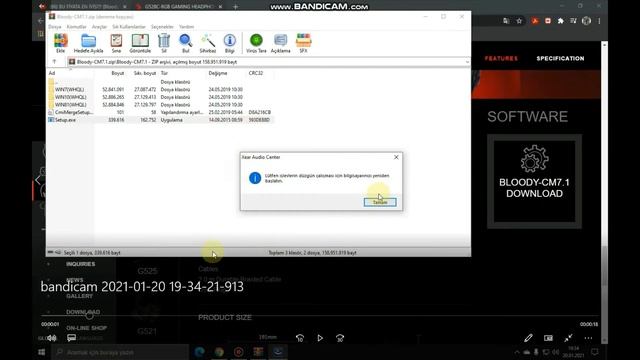Image resolution: width=640 pixels, height=360 pixels.
Task: Expand the archive path dropdown arrow
Action: [467, 62]
